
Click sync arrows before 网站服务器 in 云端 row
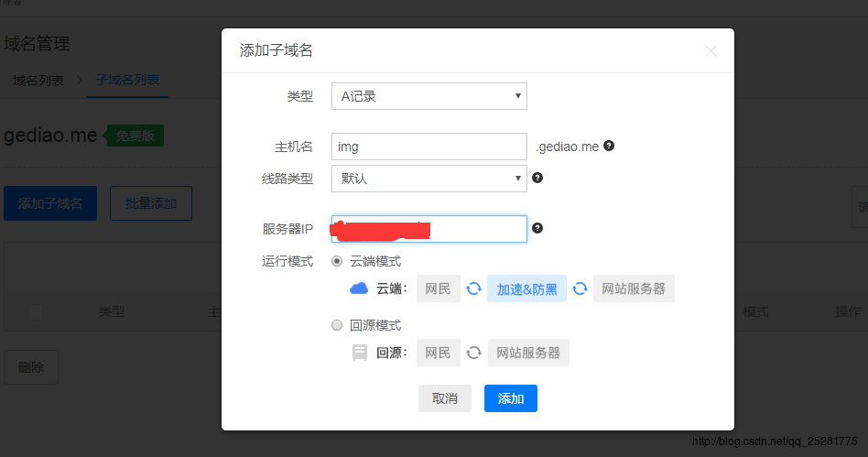(580, 288)
